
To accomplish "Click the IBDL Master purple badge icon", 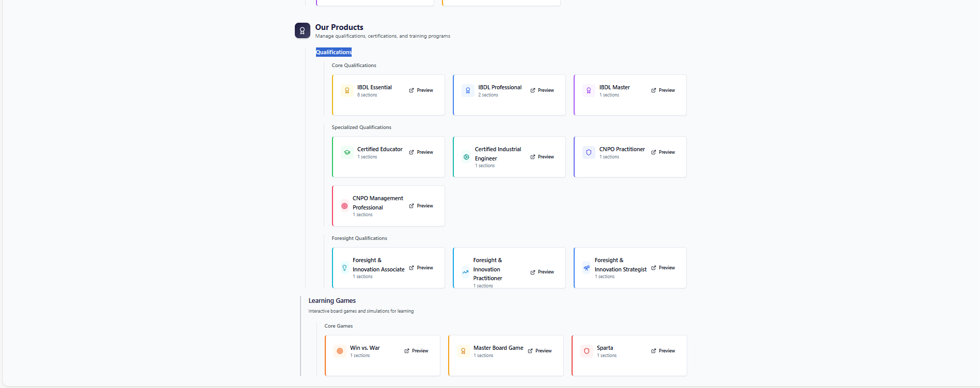I will [x=589, y=91].
